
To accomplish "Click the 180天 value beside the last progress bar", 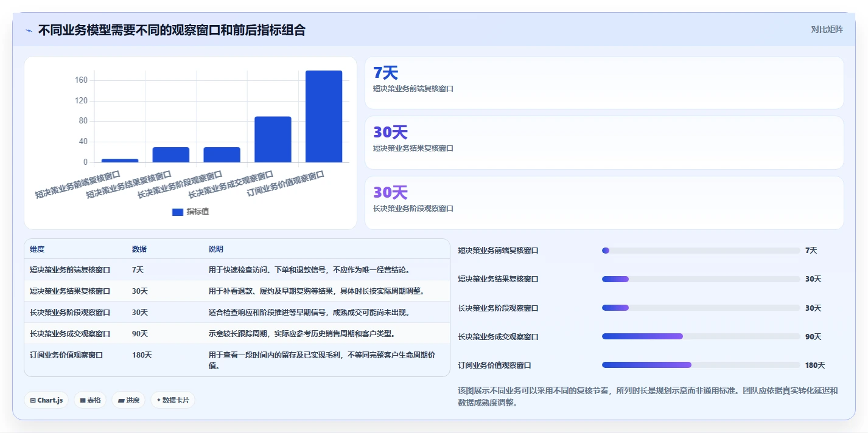I will point(815,365).
